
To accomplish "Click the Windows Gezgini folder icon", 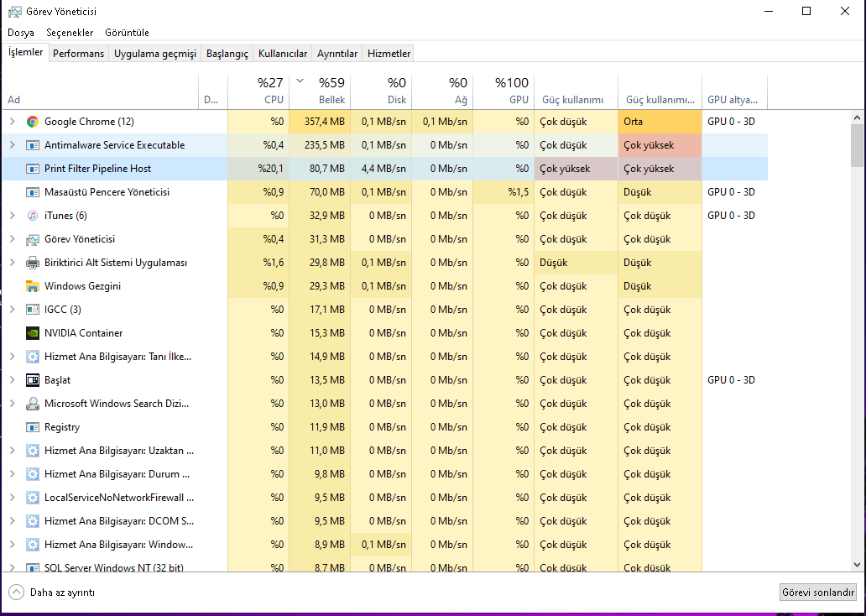I will pyautogui.click(x=33, y=286).
